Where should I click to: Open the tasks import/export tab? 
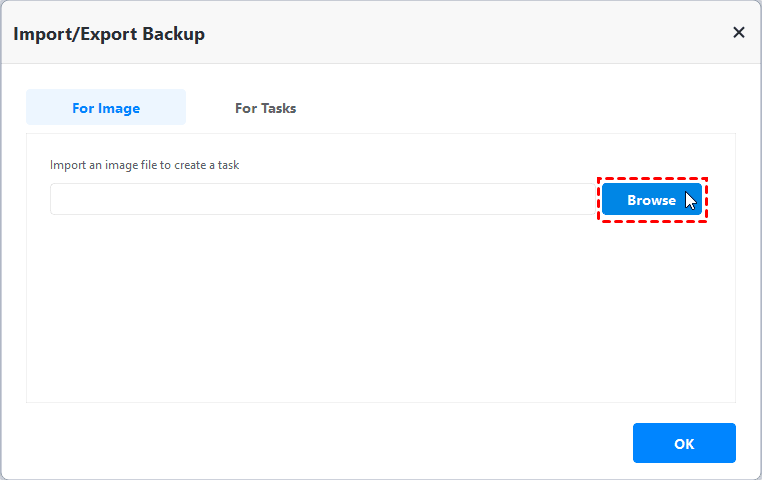265,108
